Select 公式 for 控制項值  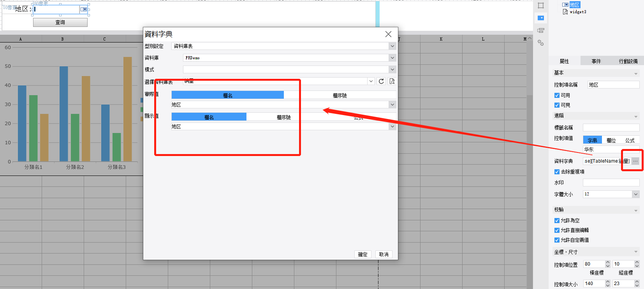point(630,140)
